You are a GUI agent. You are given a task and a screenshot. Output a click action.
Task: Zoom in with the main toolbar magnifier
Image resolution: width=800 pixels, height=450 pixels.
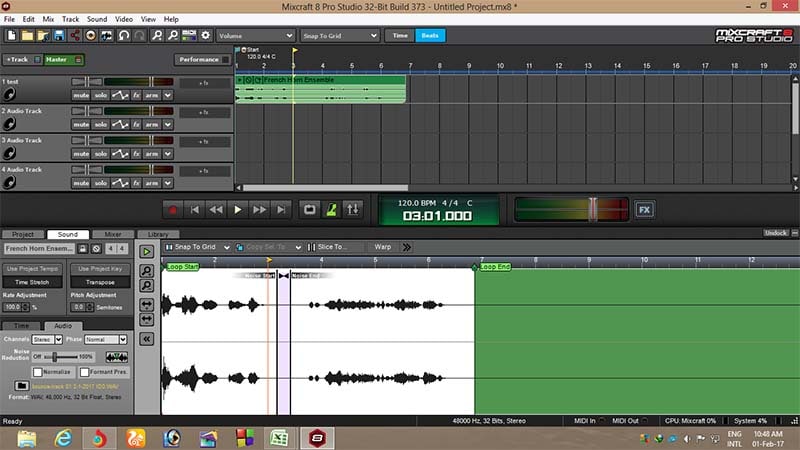point(157,35)
